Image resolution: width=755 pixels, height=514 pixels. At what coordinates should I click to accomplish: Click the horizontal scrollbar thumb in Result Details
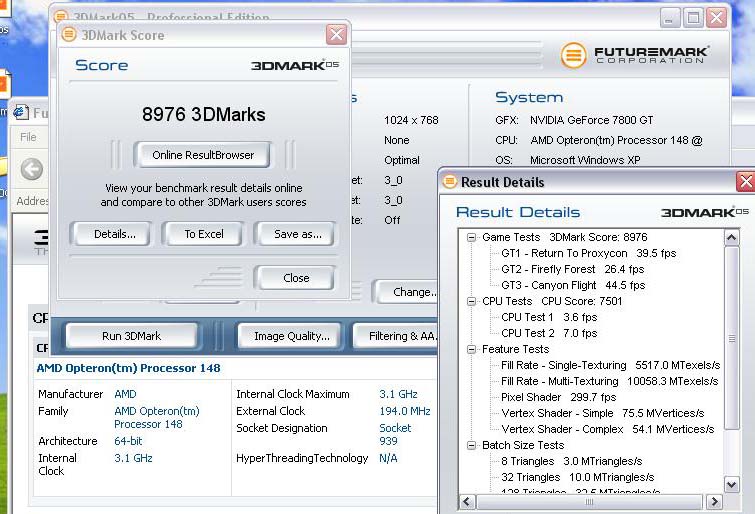(589, 501)
